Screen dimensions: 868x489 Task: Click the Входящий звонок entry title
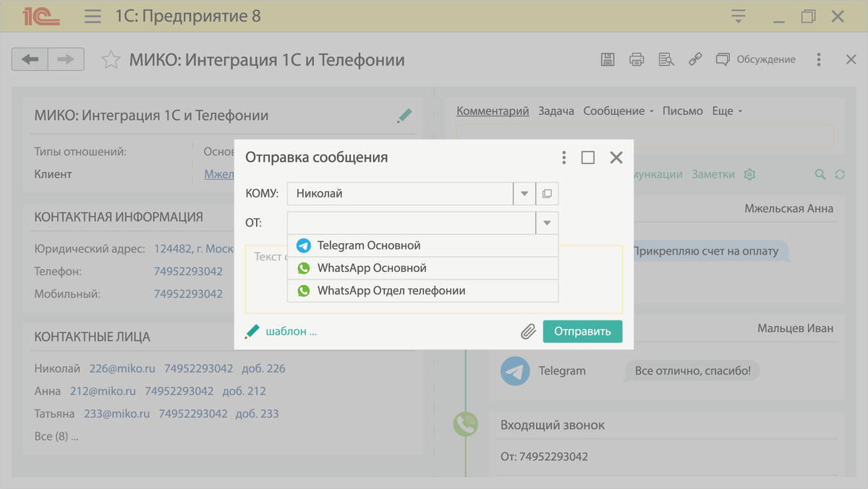click(x=553, y=425)
